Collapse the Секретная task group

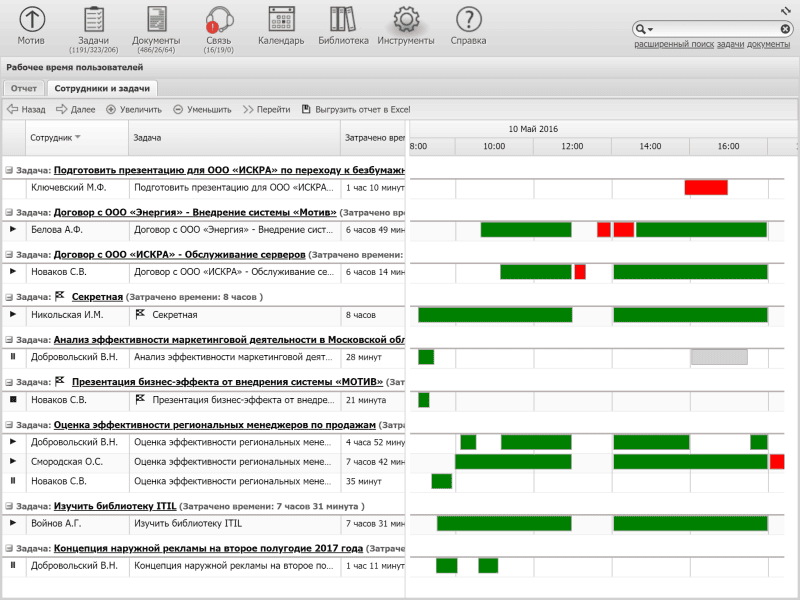coord(9,297)
